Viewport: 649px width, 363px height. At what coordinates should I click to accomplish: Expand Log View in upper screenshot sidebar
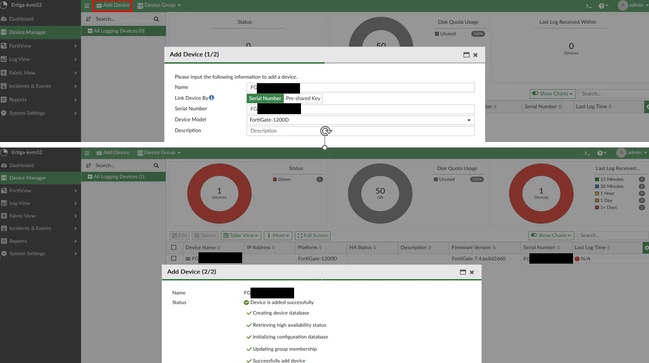pos(40,59)
